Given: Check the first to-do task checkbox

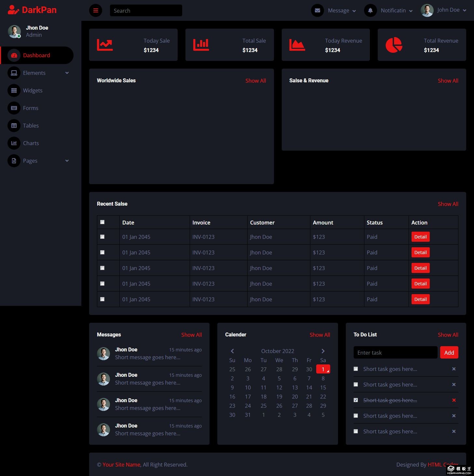Looking at the screenshot, I should [356, 369].
